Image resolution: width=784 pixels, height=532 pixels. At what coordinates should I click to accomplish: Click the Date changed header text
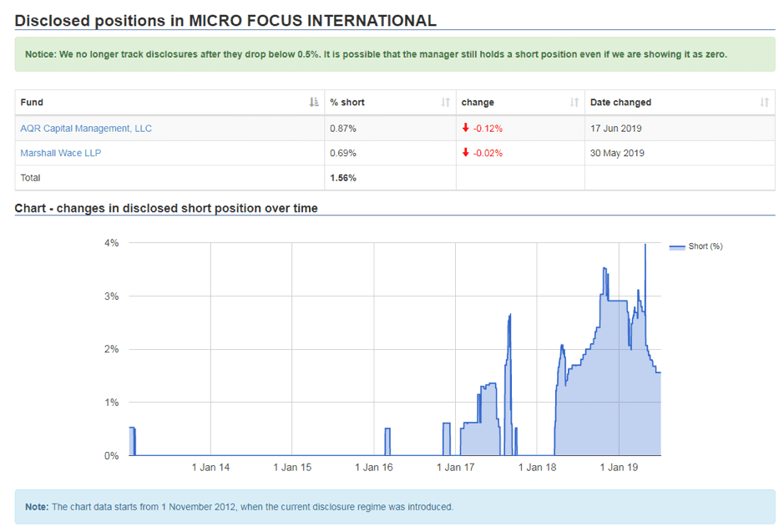coord(620,103)
